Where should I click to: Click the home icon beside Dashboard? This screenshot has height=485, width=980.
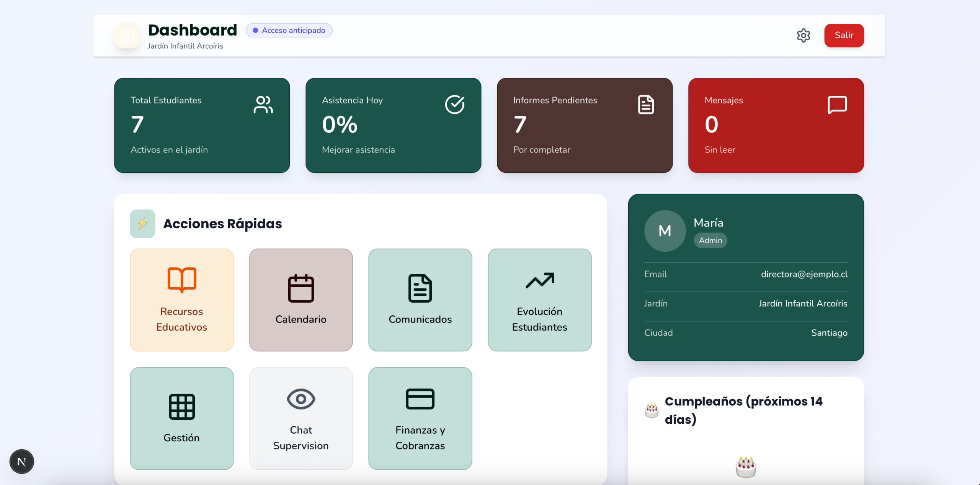coord(127,36)
